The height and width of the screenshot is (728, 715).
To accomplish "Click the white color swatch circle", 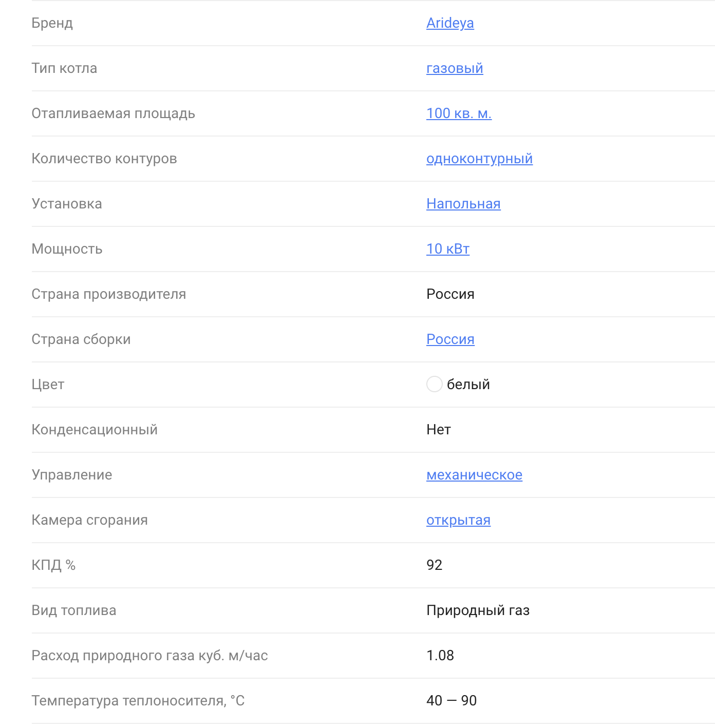I will pos(435,384).
